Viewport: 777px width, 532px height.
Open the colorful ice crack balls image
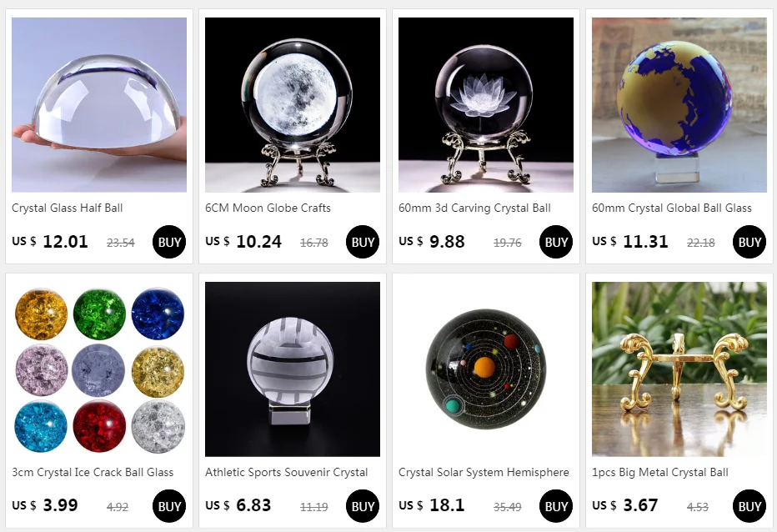coord(99,369)
